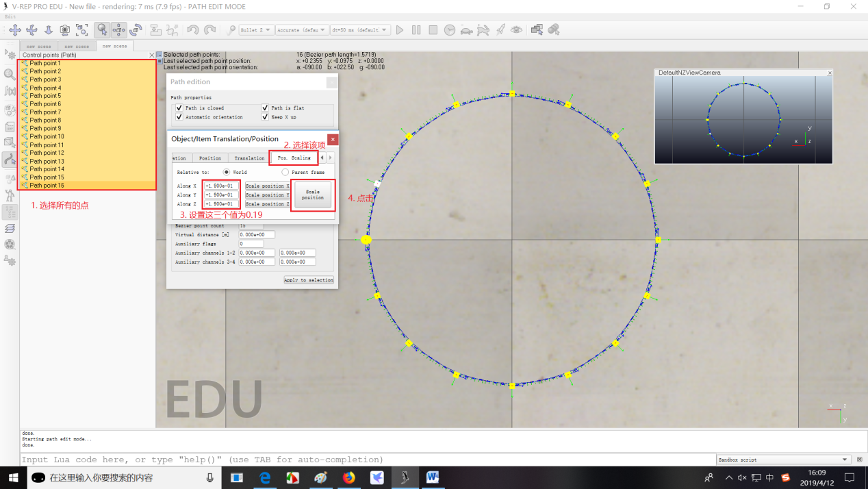Pause the simulation
The width and height of the screenshot is (868, 489).
[x=416, y=30]
